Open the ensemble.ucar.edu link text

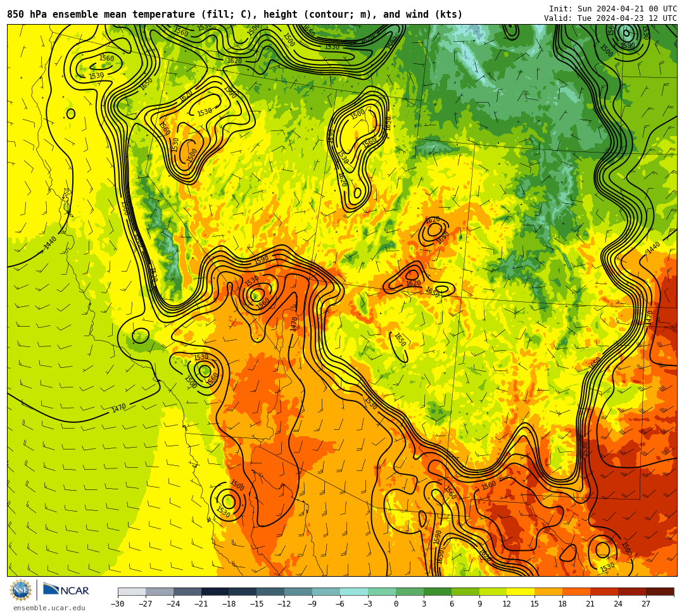pos(49,608)
